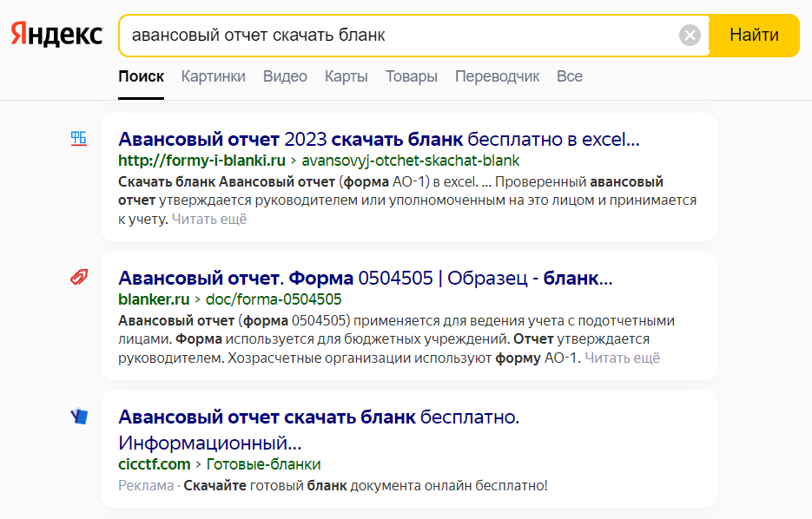812x519 pixels.
Task: Open the cicctf.com domain link
Action: (x=155, y=464)
